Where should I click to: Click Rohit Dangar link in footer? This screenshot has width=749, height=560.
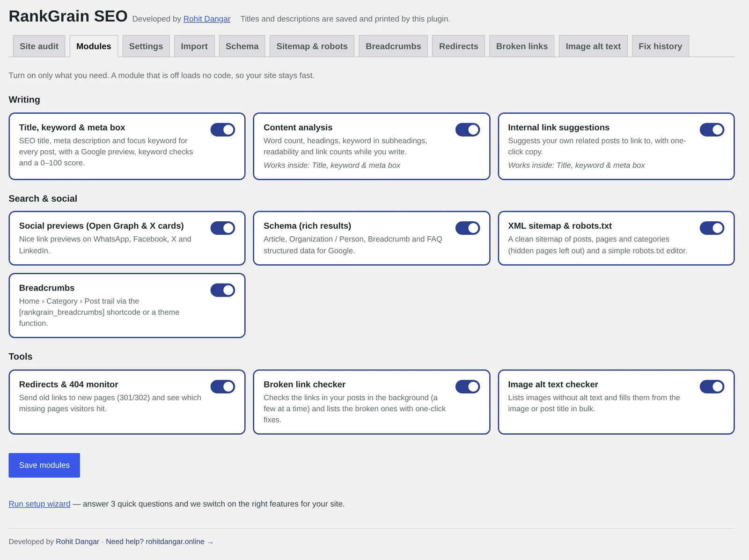point(77,541)
